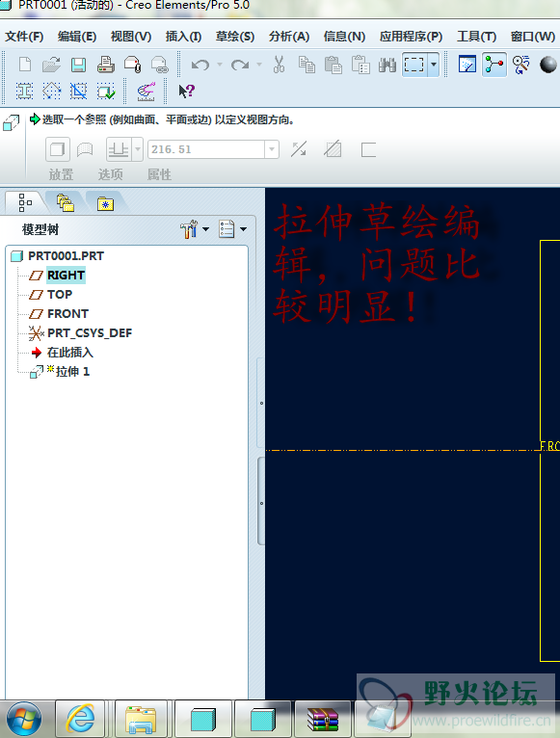Image resolution: width=560 pixels, height=738 pixels.
Task: Open the 选项 options panel
Action: coord(111,175)
